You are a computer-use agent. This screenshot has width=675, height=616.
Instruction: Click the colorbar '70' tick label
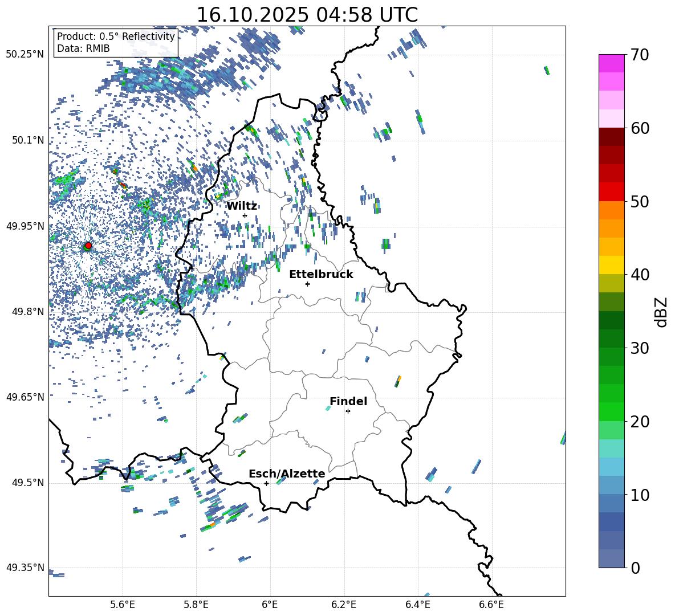click(639, 55)
